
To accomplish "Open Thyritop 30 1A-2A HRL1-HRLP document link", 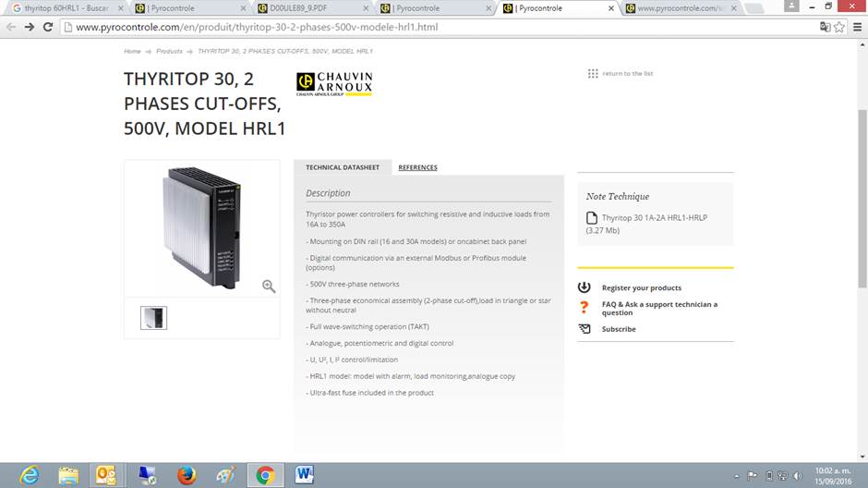I will [x=646, y=224].
